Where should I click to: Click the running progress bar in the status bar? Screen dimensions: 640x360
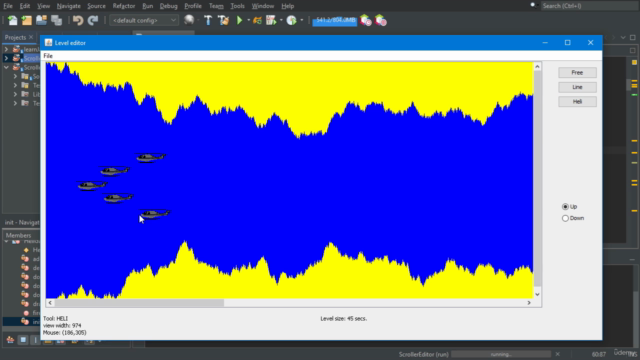point(501,354)
